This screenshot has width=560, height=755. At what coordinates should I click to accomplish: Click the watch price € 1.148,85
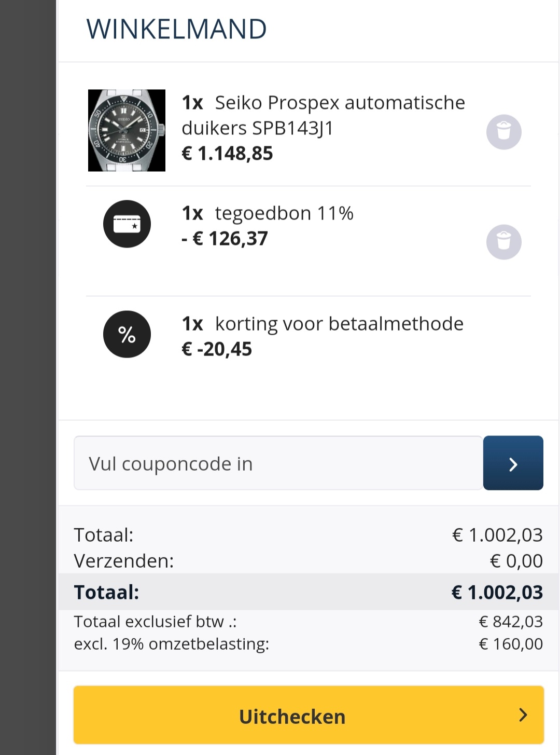pos(227,154)
